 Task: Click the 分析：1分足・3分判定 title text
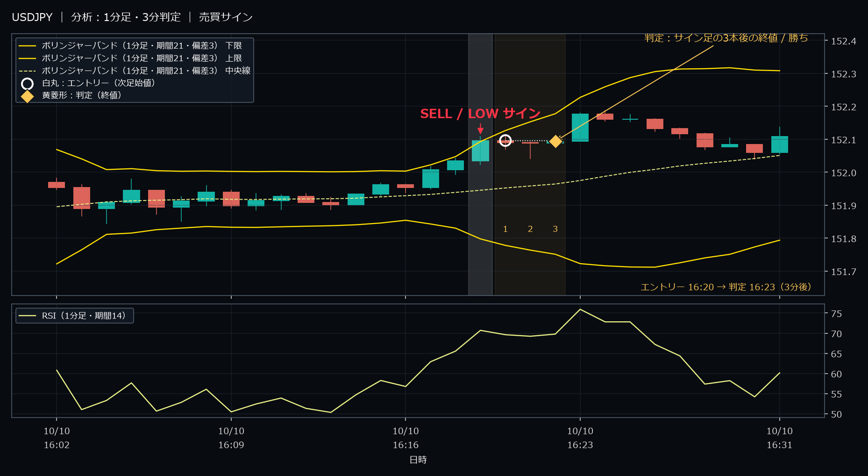click(x=126, y=17)
